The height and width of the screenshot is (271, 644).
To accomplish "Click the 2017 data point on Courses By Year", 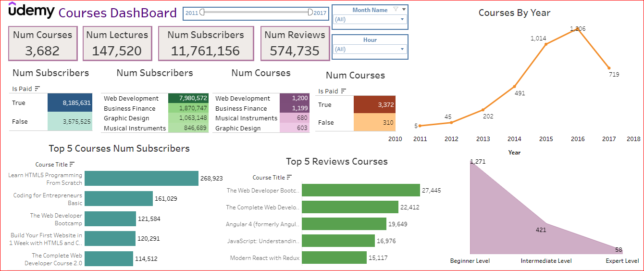I will pyautogui.click(x=609, y=68).
